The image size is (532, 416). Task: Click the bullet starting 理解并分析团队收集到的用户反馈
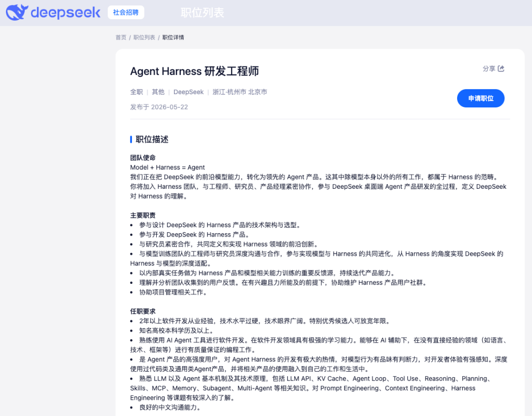(x=283, y=282)
